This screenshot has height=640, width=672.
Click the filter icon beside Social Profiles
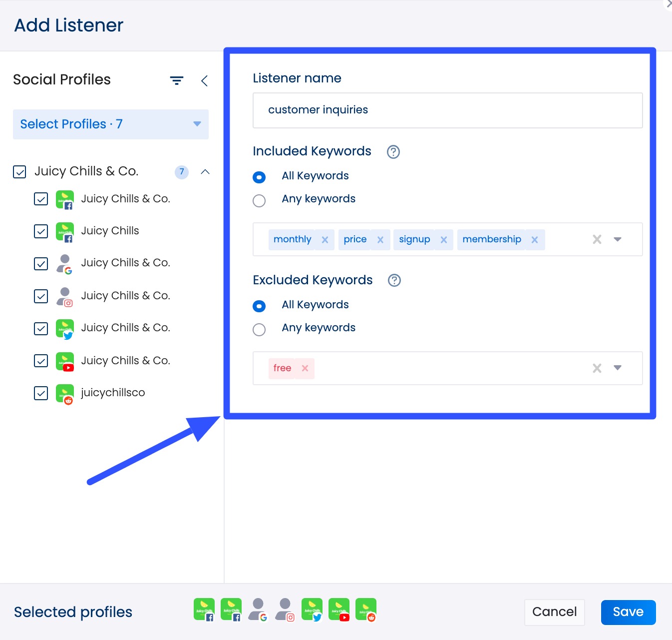[x=177, y=80]
